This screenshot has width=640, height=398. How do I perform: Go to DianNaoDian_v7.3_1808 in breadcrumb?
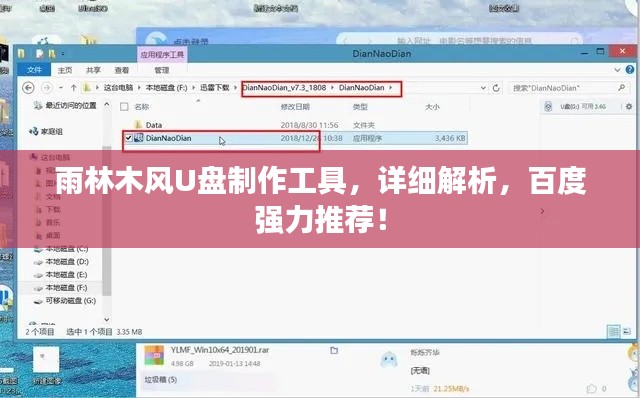(x=284, y=87)
